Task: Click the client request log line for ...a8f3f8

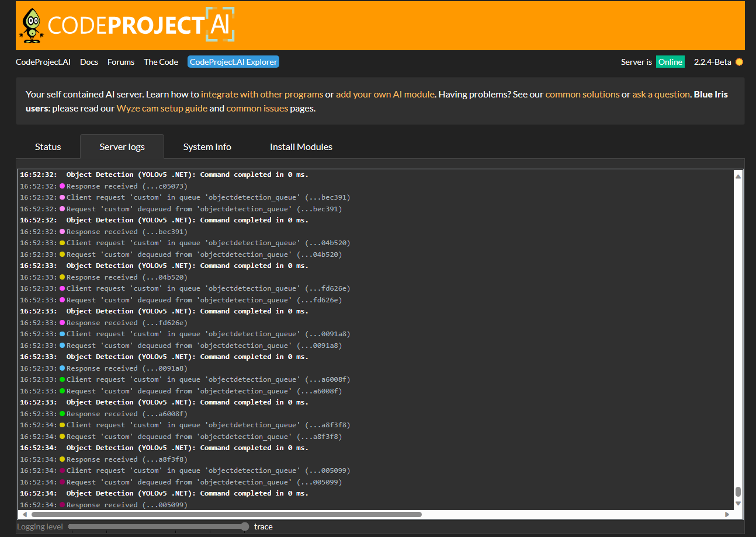Action: 185,425
